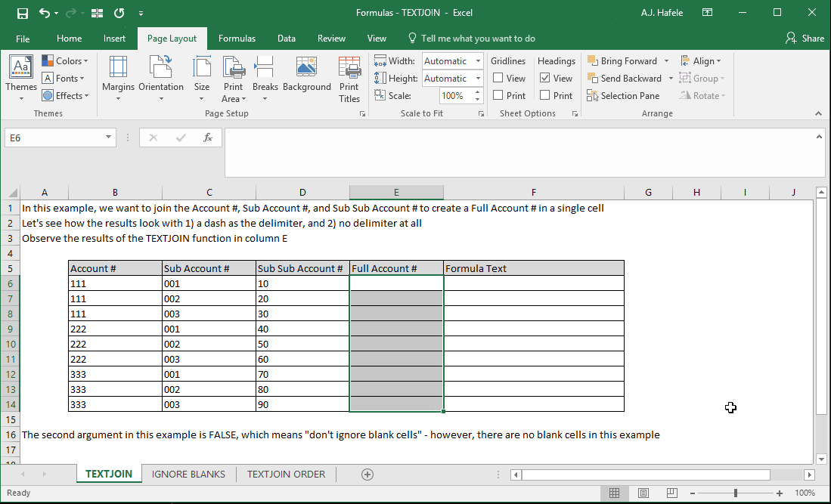
Task: Switch to the Insert tab
Action: click(114, 39)
